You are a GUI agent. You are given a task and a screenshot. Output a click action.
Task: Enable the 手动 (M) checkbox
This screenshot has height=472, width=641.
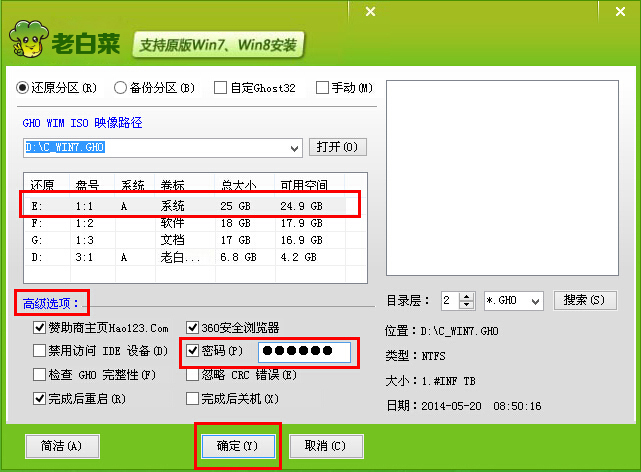tap(322, 87)
